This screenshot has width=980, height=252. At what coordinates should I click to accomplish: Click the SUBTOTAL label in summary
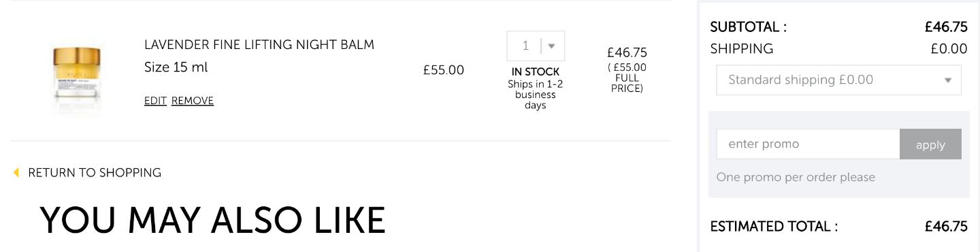coord(748,27)
